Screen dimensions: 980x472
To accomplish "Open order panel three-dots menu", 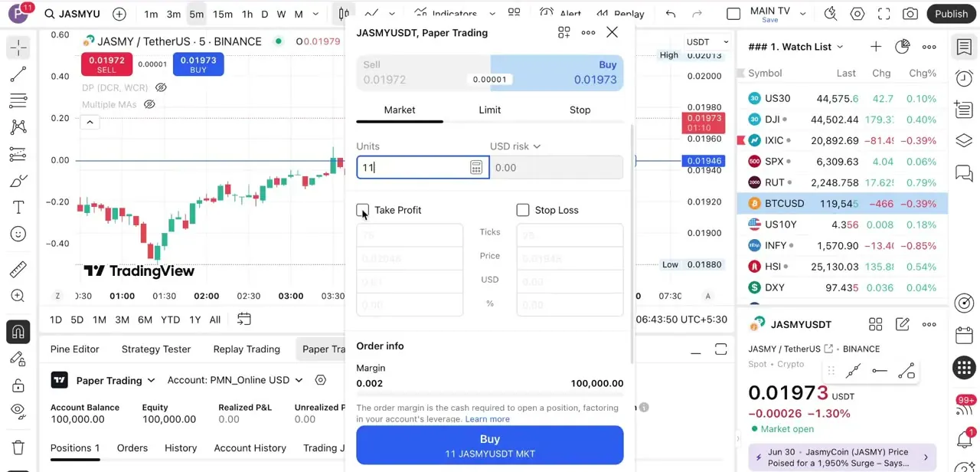I will coord(588,32).
